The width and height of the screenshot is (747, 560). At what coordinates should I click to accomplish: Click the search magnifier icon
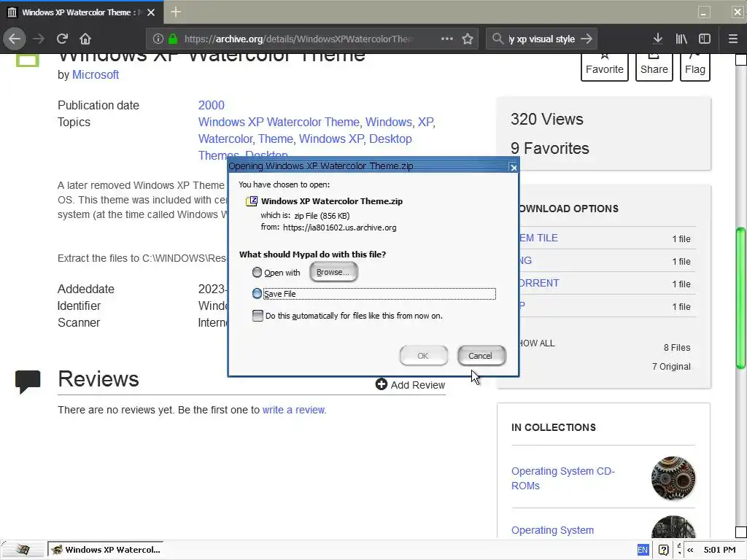pos(498,39)
